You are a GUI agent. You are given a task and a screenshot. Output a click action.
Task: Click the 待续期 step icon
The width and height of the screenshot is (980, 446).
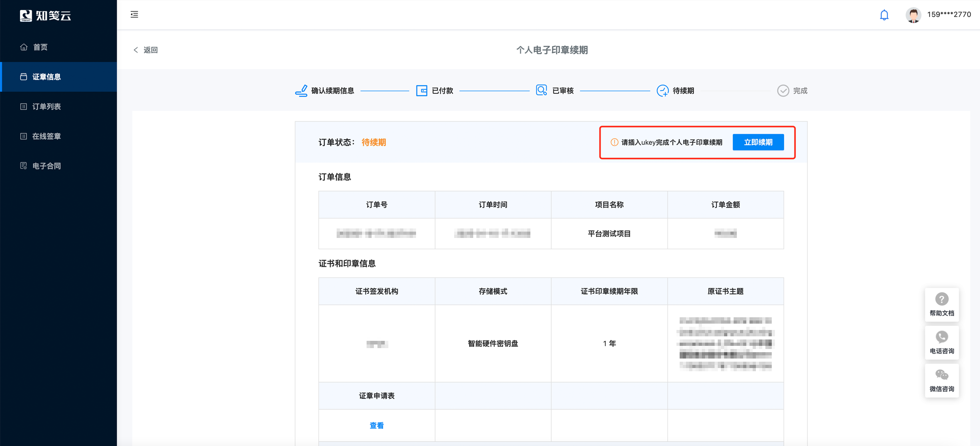pyautogui.click(x=662, y=91)
